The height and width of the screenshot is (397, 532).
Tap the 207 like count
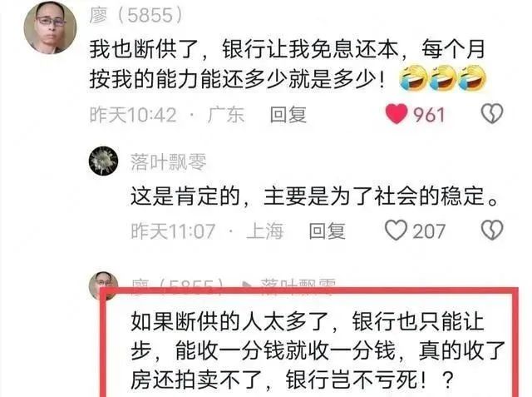click(x=429, y=231)
